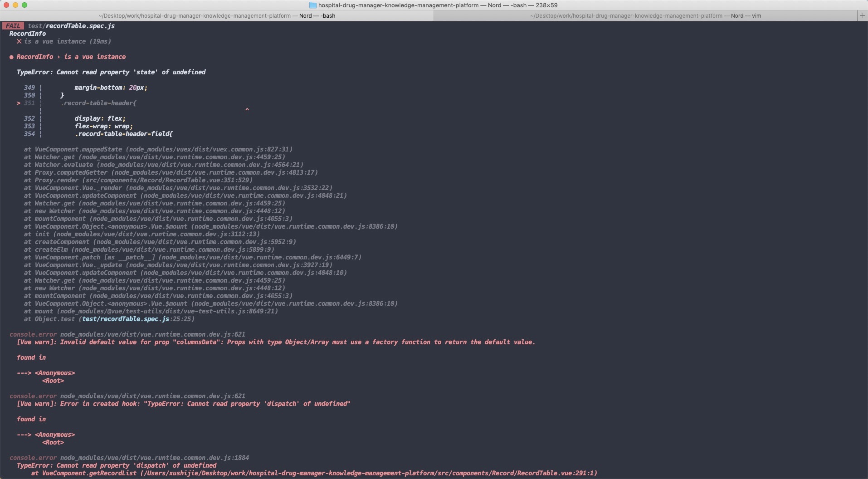Click the TypeError 'state' of undefined message
The image size is (868, 479).
pos(111,72)
